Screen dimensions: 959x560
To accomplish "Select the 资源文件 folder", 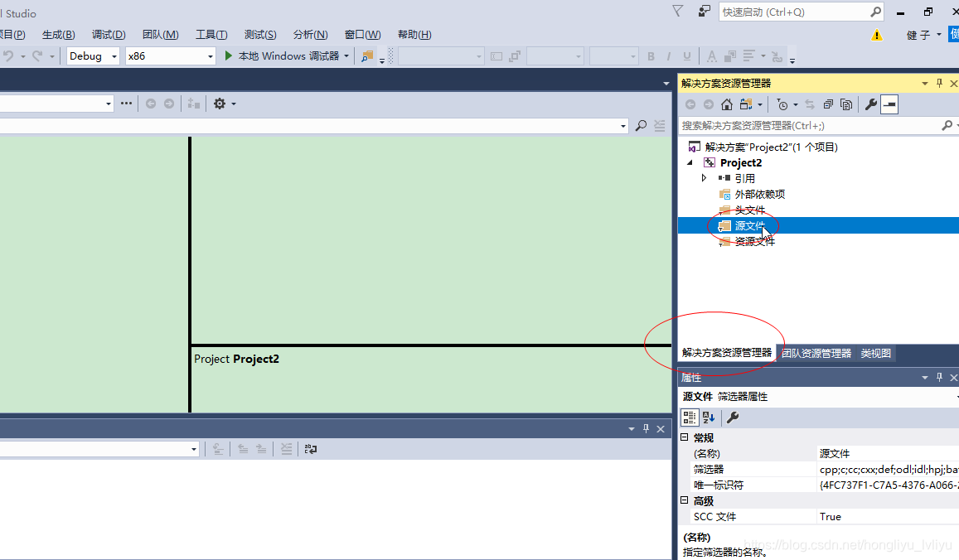I will (755, 242).
